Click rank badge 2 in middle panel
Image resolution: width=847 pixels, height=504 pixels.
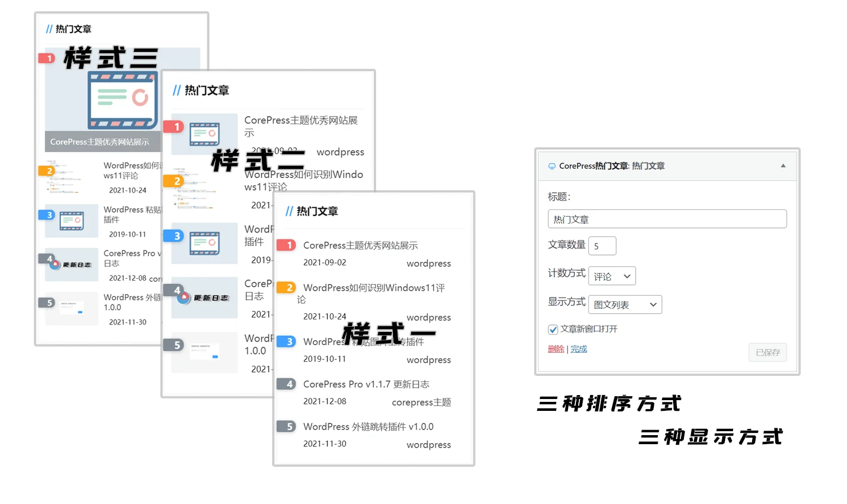(x=174, y=181)
